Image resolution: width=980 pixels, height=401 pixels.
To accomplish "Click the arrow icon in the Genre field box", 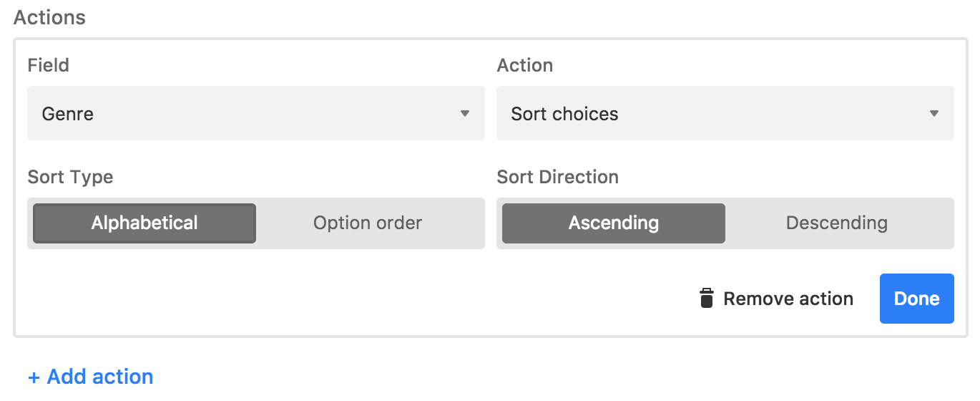I will (x=465, y=113).
